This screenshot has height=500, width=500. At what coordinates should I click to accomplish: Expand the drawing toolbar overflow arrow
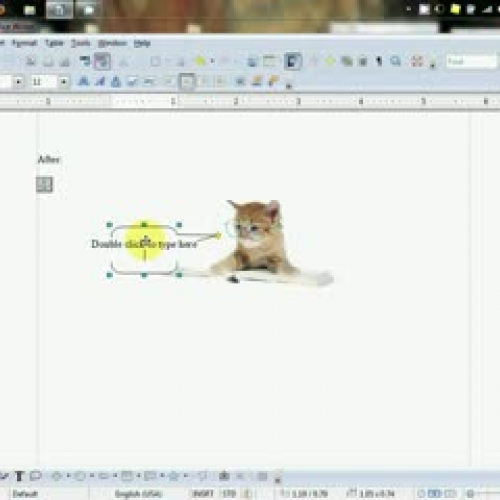(278, 479)
